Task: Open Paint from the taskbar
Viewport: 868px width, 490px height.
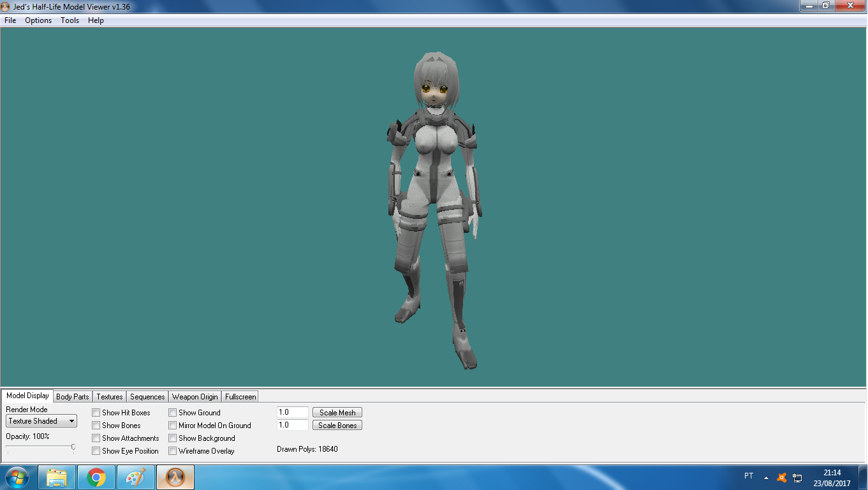Action: coord(136,477)
